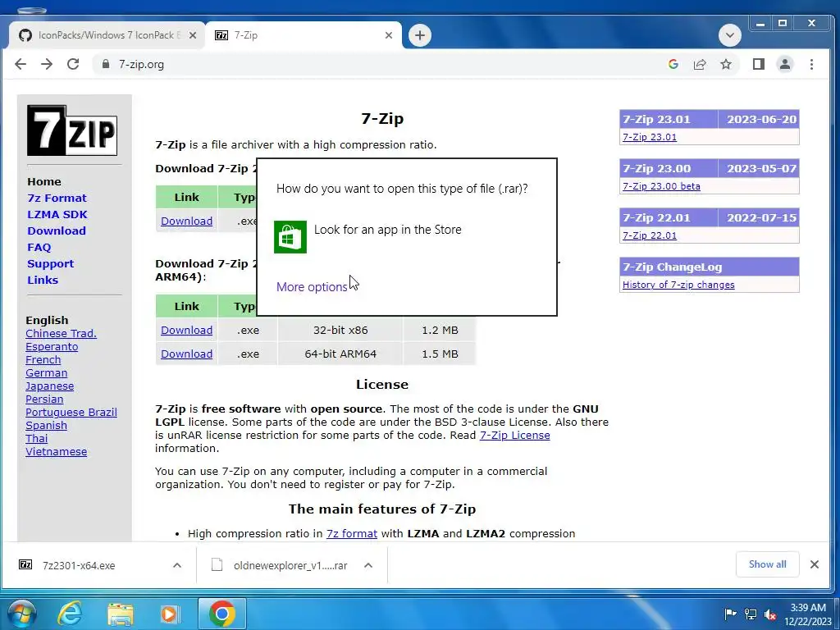Viewport: 840px width, 630px height.
Task: Switch language to Spanish
Action: (46, 426)
